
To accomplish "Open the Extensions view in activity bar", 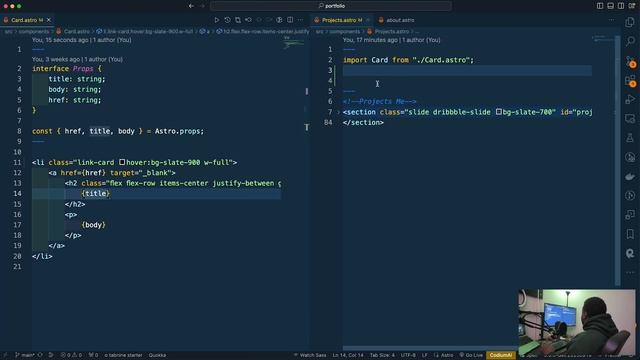I will click(631, 80).
